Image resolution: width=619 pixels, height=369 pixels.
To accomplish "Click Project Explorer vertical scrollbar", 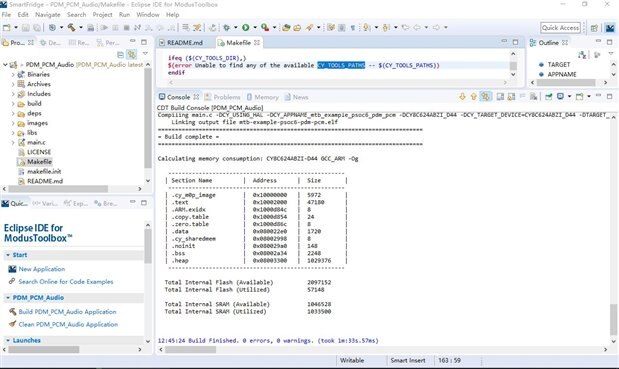I will [148, 118].
